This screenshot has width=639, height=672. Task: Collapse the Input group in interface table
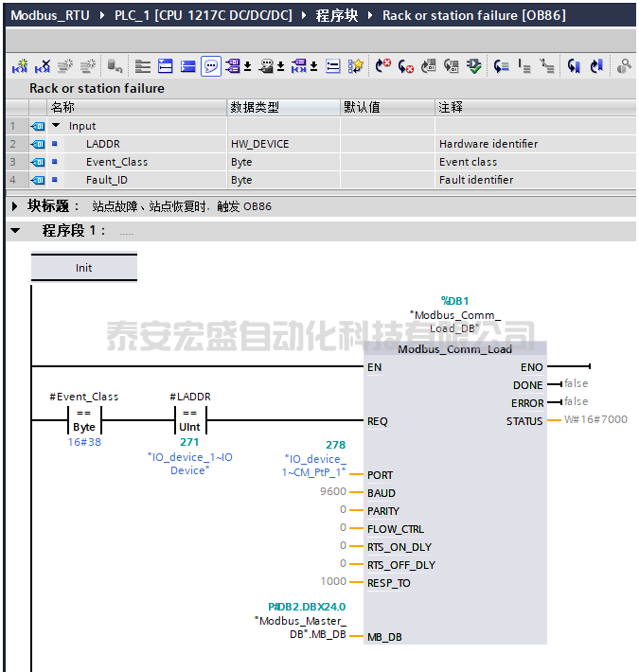pyautogui.click(x=56, y=126)
